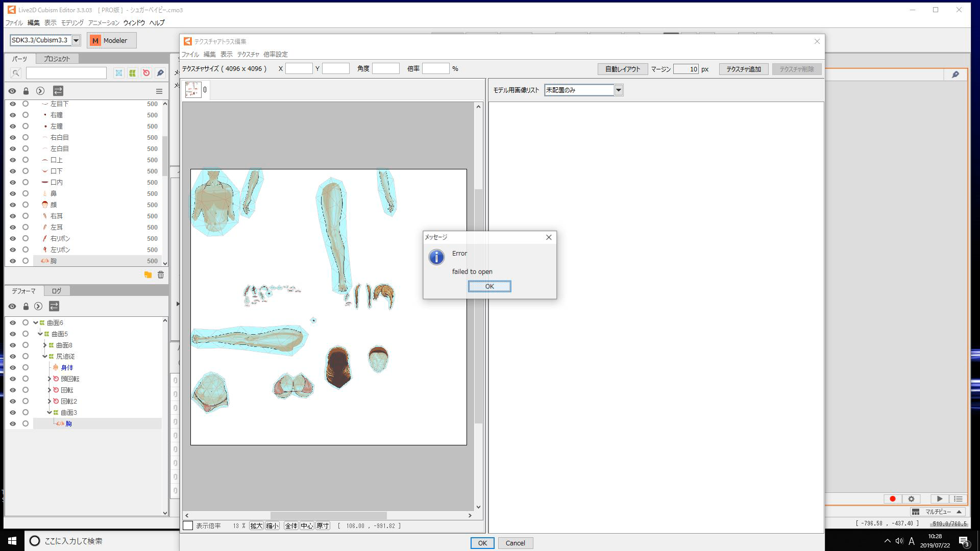This screenshot has height=551, width=980.
Task: Click the art mesh filter icon in parts panel
Action: (119, 73)
